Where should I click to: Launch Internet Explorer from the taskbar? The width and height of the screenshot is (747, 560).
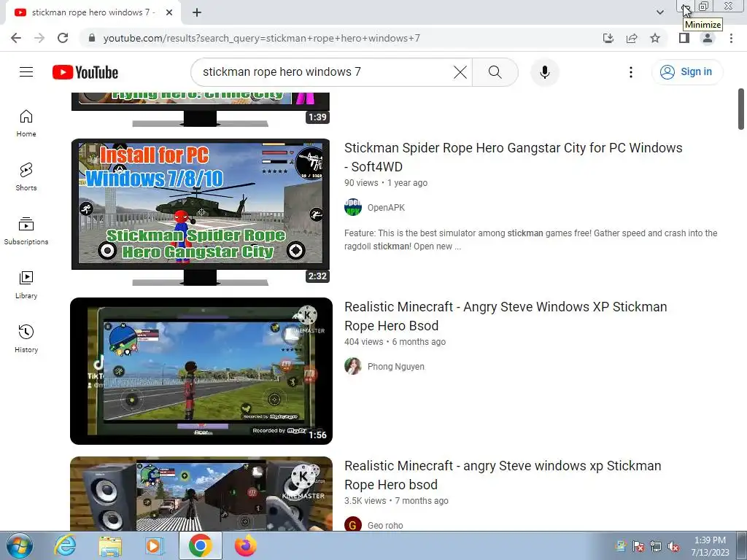pos(65,545)
